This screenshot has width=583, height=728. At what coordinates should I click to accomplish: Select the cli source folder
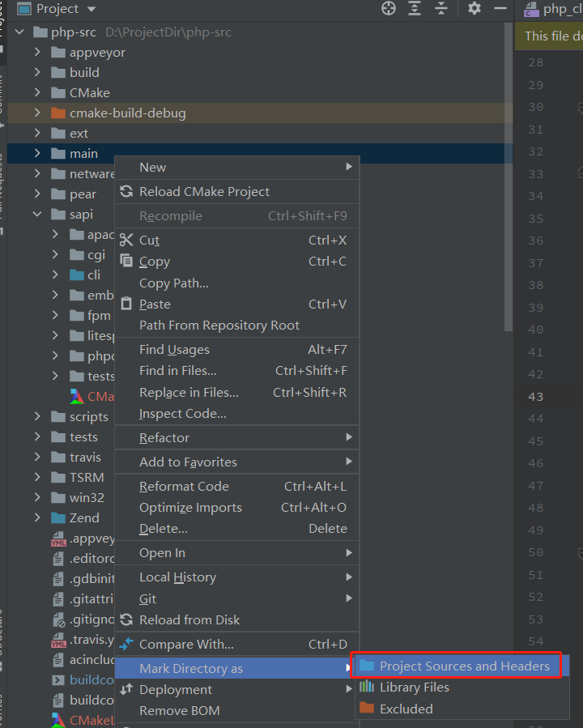85,275
